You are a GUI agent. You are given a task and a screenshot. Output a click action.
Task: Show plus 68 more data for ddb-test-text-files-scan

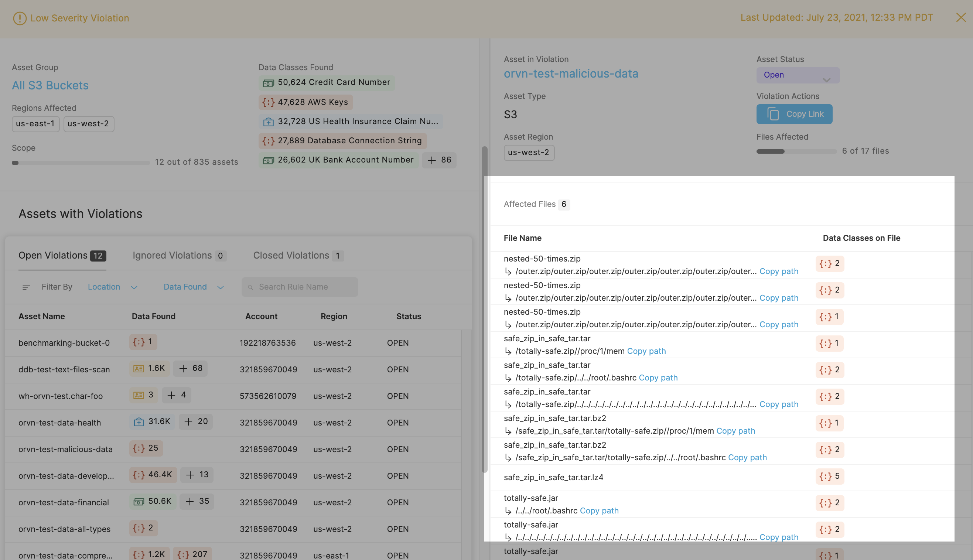[190, 368]
